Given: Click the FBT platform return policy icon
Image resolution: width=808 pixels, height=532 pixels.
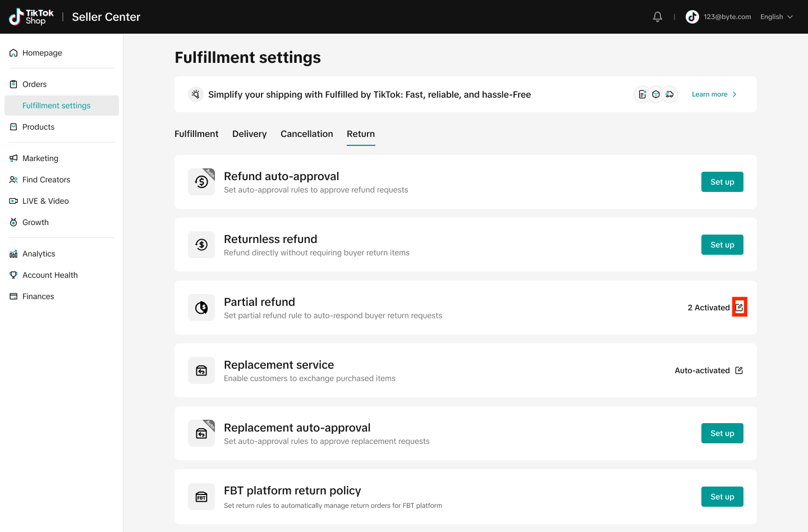Looking at the screenshot, I should tap(201, 497).
